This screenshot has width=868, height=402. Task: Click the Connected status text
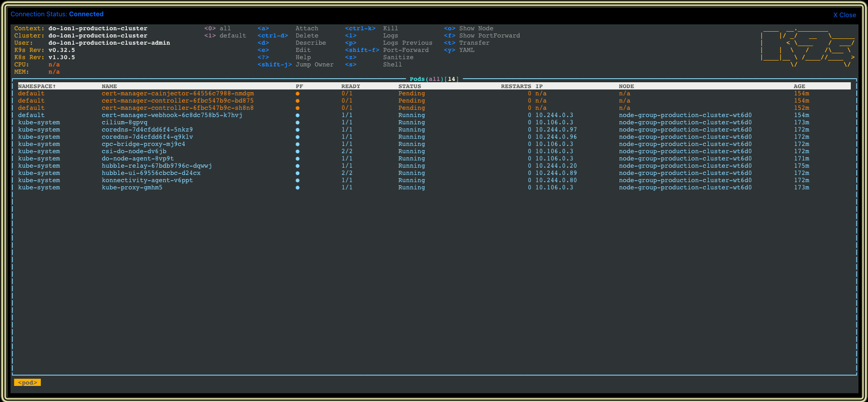coord(86,14)
